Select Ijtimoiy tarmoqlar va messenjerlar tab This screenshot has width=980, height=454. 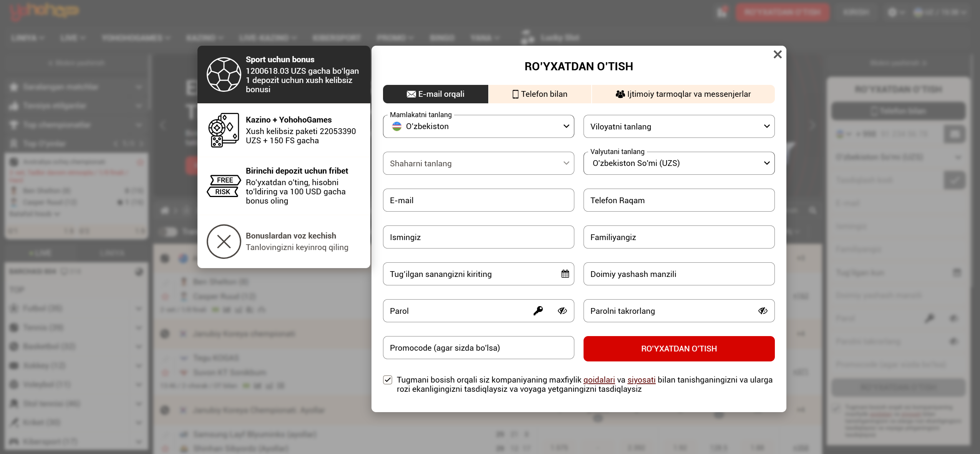[x=683, y=94]
